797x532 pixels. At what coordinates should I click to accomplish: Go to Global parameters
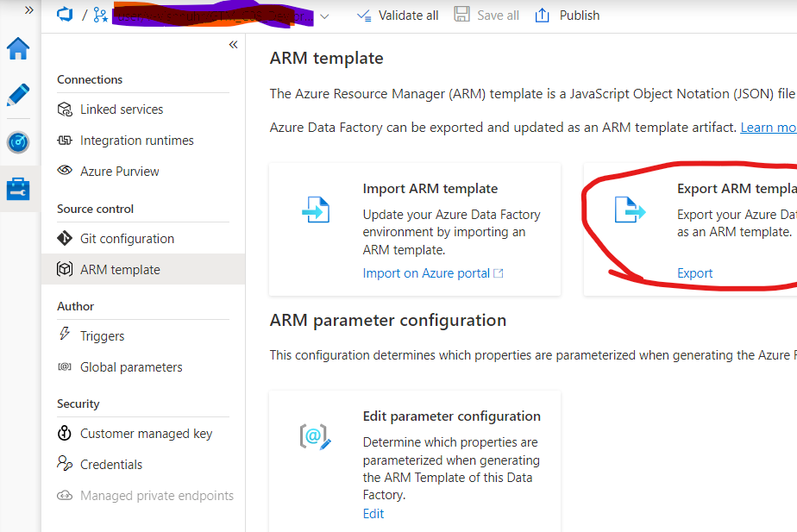[131, 367]
